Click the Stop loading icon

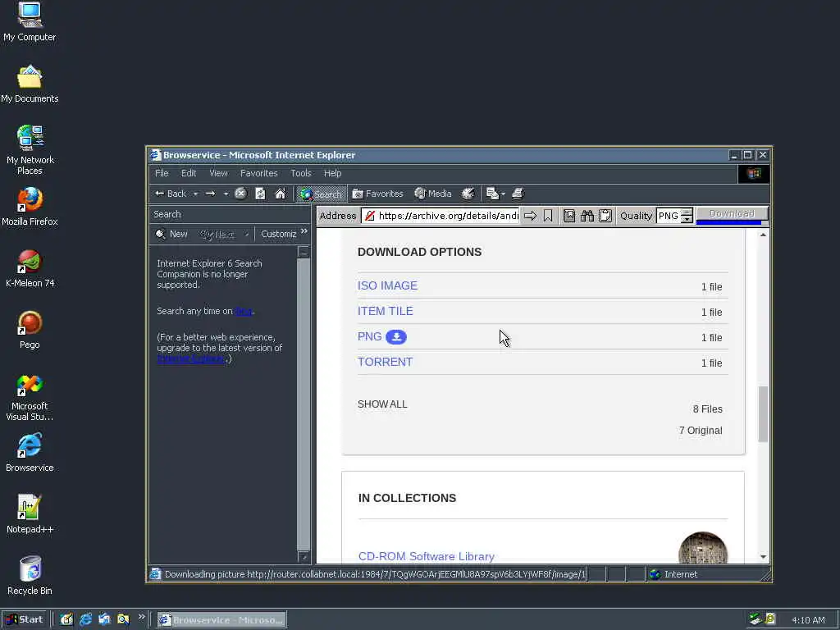coord(240,194)
